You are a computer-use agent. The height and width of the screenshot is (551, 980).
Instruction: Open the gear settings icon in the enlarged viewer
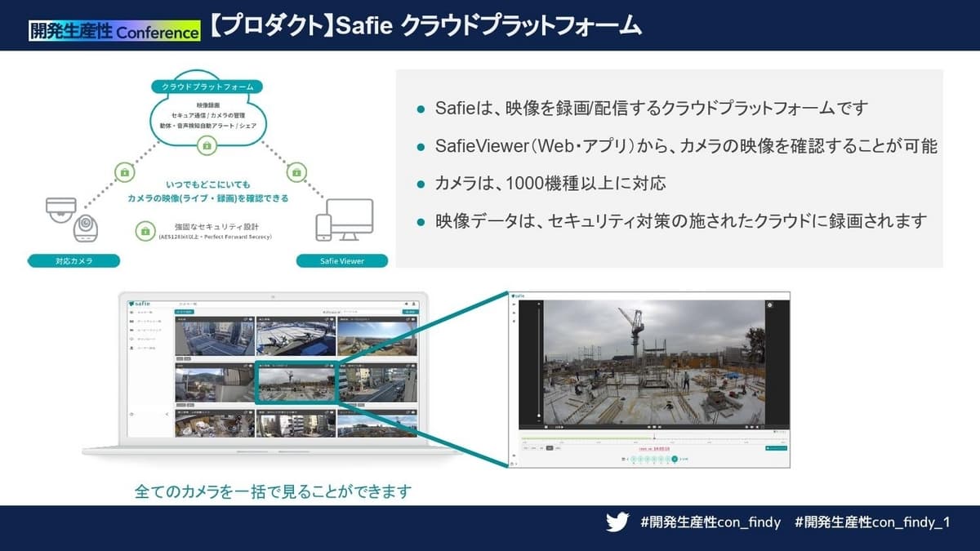pyautogui.click(x=768, y=305)
